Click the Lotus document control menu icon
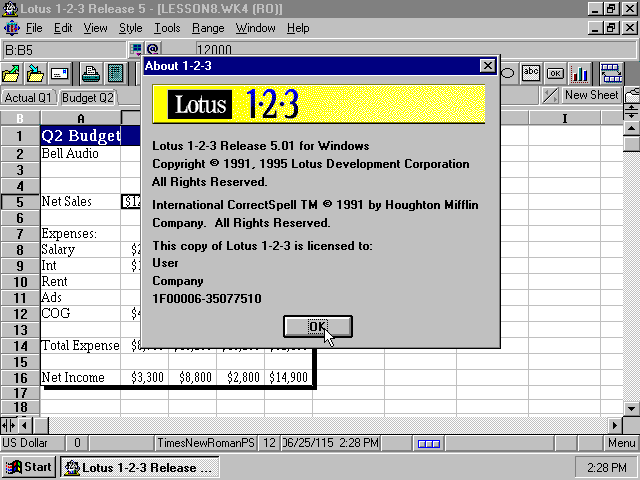Viewport: 640px width, 480px height. click(x=11, y=28)
